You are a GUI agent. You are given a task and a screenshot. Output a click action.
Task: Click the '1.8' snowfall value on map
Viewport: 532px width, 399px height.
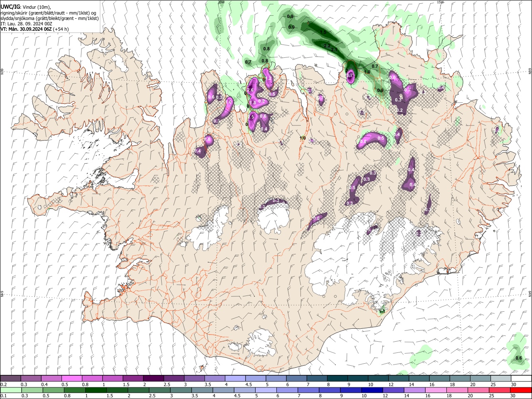252,103
